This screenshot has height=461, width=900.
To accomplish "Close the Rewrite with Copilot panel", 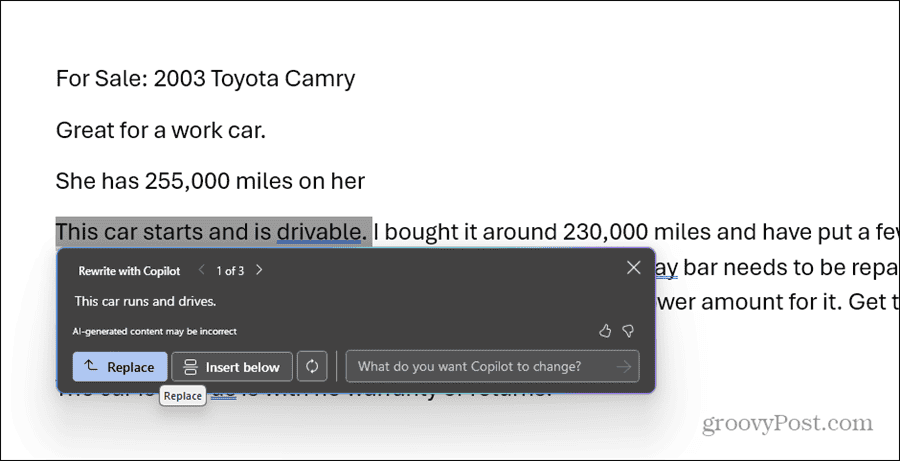I will (x=634, y=268).
